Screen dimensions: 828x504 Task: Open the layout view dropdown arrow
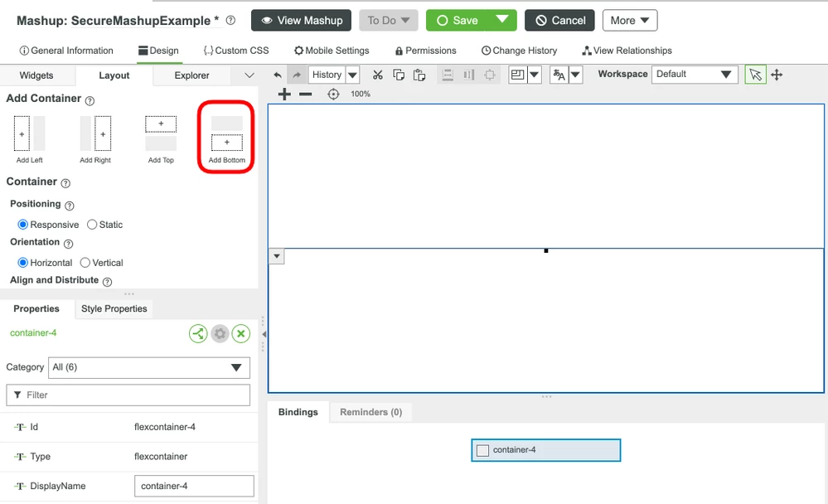(x=535, y=75)
